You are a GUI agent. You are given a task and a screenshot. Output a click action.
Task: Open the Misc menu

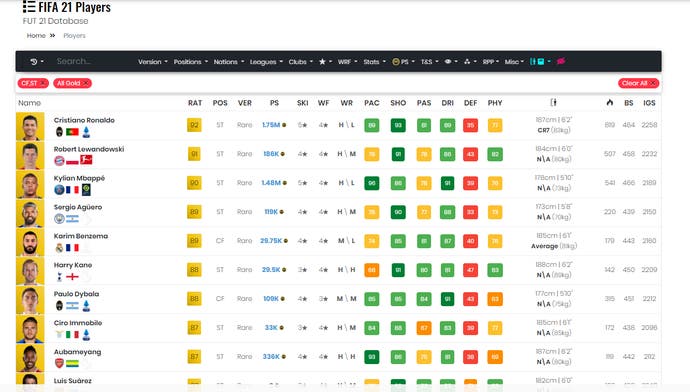[x=514, y=62]
